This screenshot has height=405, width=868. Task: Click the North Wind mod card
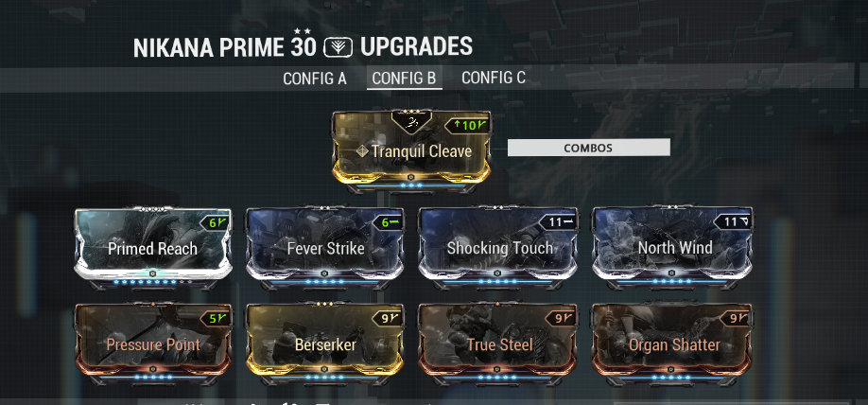[x=672, y=248]
